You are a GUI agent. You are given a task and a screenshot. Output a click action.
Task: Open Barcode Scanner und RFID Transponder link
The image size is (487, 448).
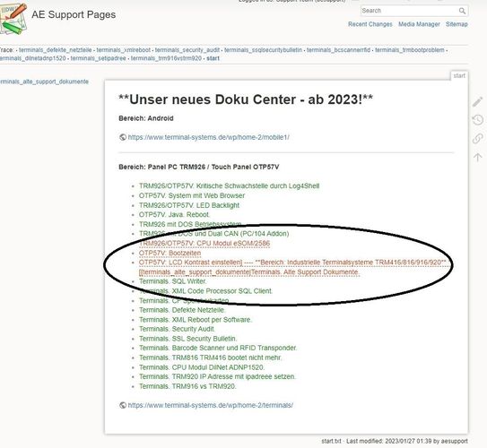[x=218, y=348]
